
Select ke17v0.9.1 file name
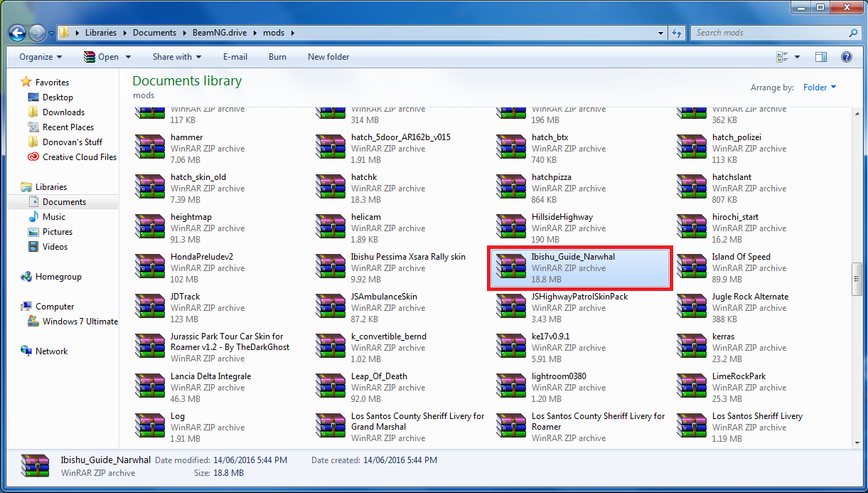point(550,336)
